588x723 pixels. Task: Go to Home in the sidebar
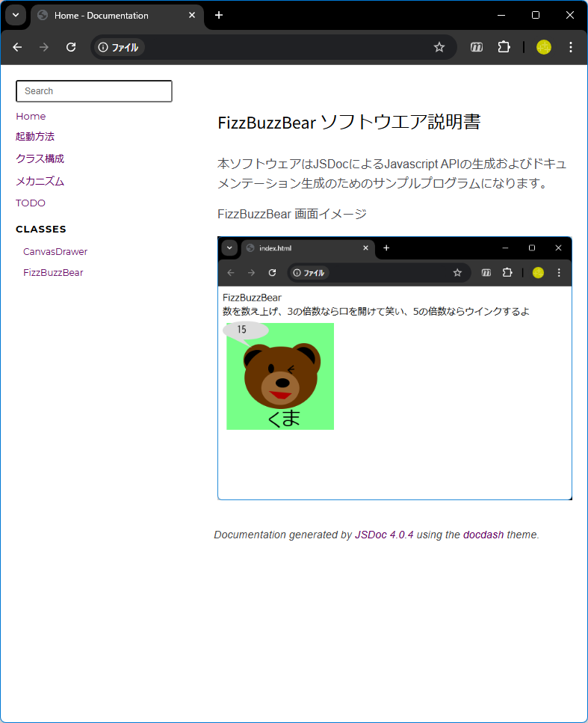pos(31,116)
